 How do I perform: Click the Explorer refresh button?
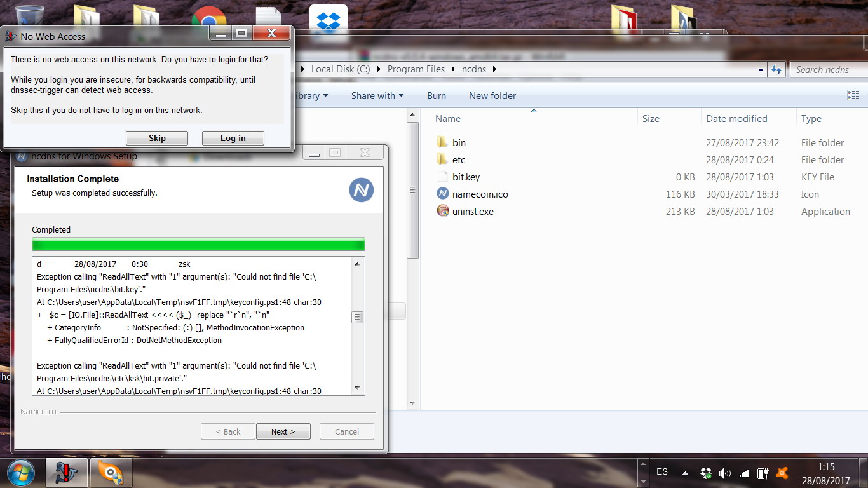[776, 69]
